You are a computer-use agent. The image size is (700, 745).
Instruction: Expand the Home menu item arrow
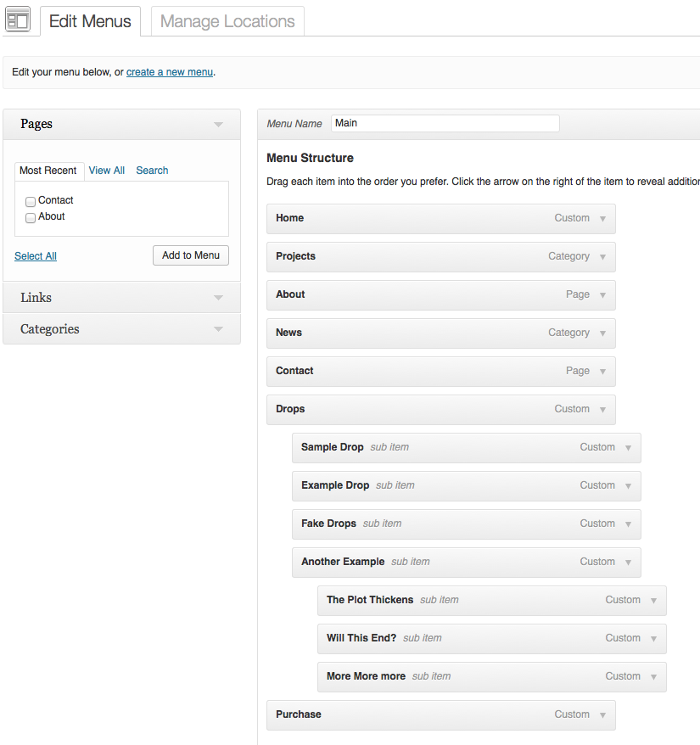[x=602, y=218]
